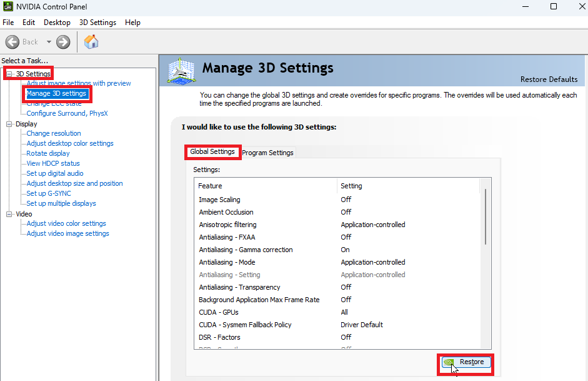Open the File menu
Image resolution: width=588 pixels, height=381 pixels.
click(8, 23)
